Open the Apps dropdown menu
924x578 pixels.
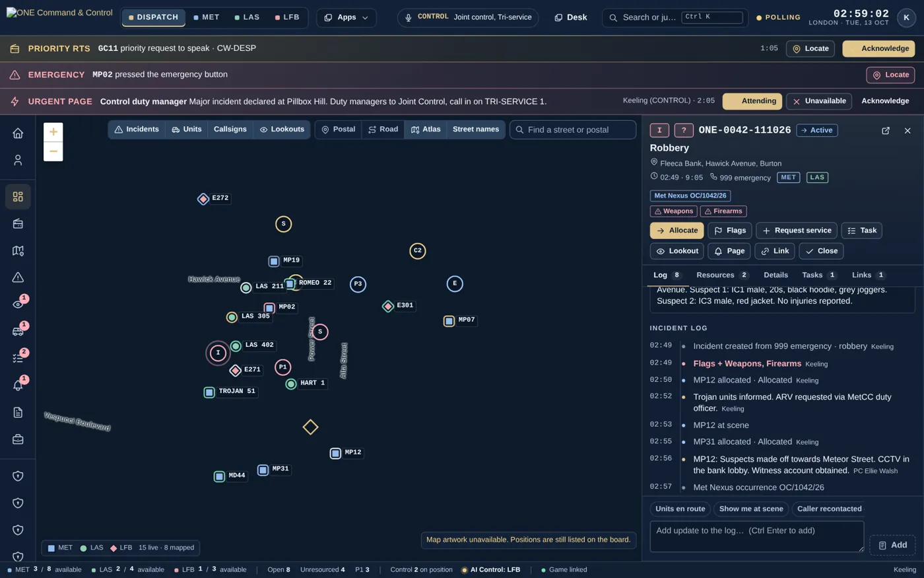(x=346, y=18)
